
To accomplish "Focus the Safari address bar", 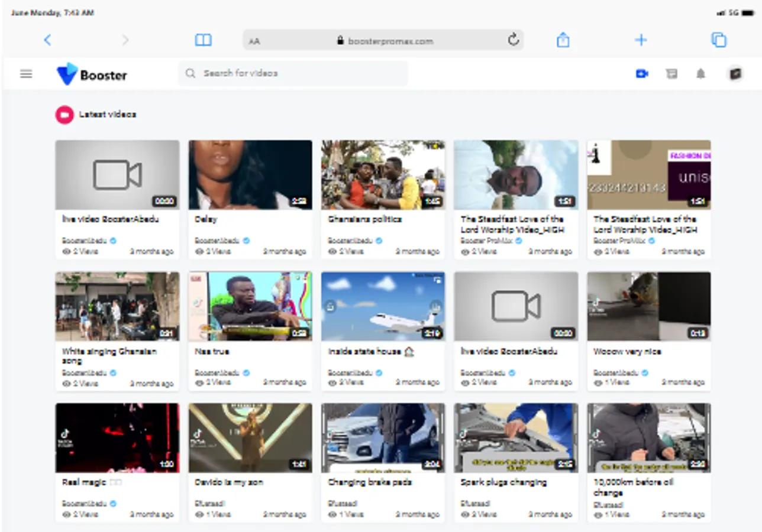I will 383,40.
